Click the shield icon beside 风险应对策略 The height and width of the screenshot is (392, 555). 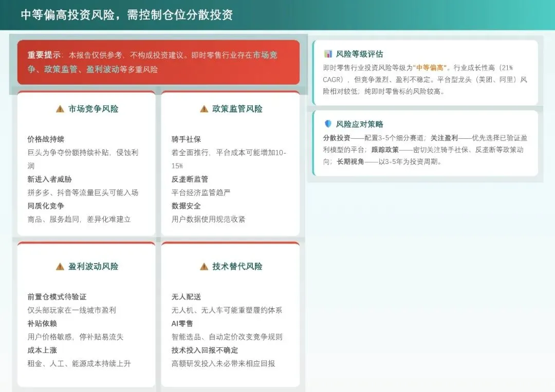[328, 124]
